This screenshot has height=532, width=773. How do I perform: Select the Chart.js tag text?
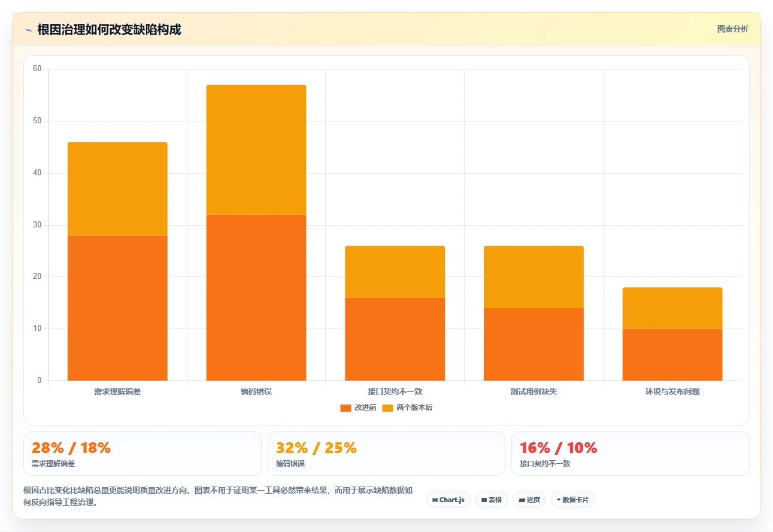452,500
